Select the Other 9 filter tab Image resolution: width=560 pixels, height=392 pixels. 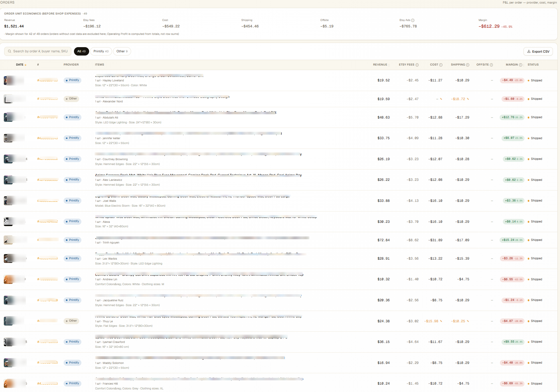coord(122,51)
